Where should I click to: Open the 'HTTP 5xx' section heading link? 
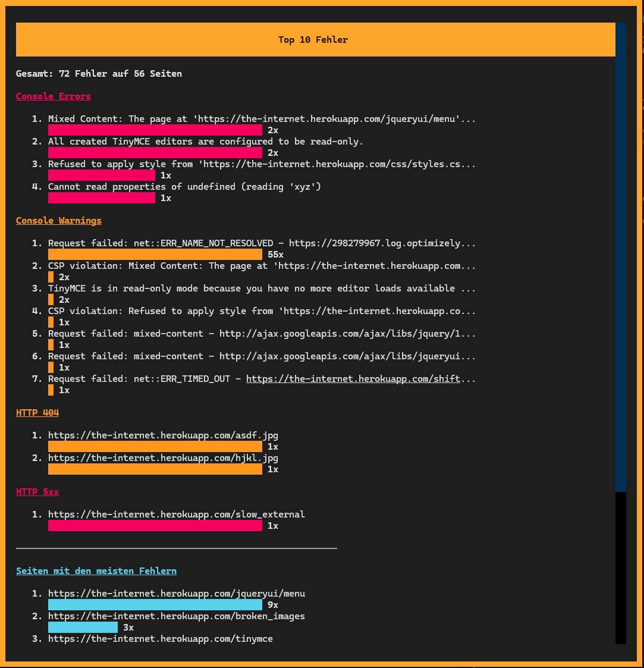[x=37, y=492]
